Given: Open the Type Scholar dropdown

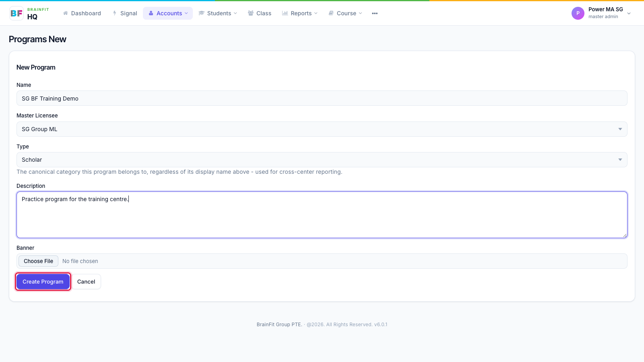Looking at the screenshot, I should 322,160.
